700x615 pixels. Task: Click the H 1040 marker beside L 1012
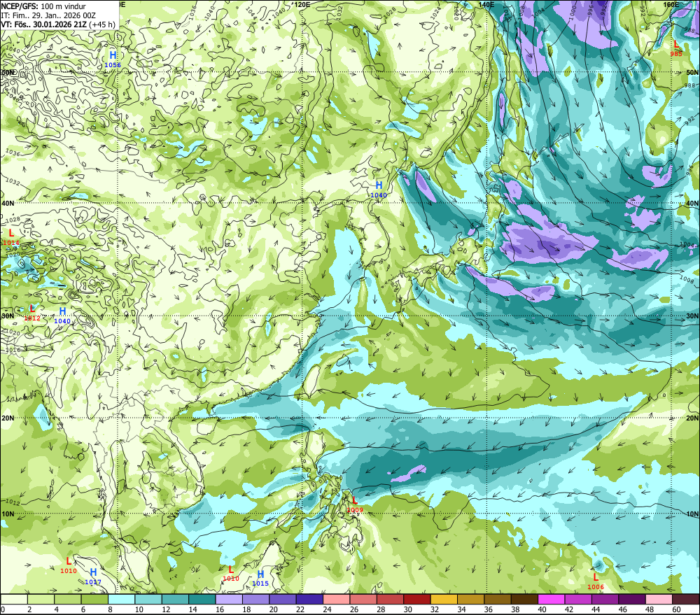62,315
